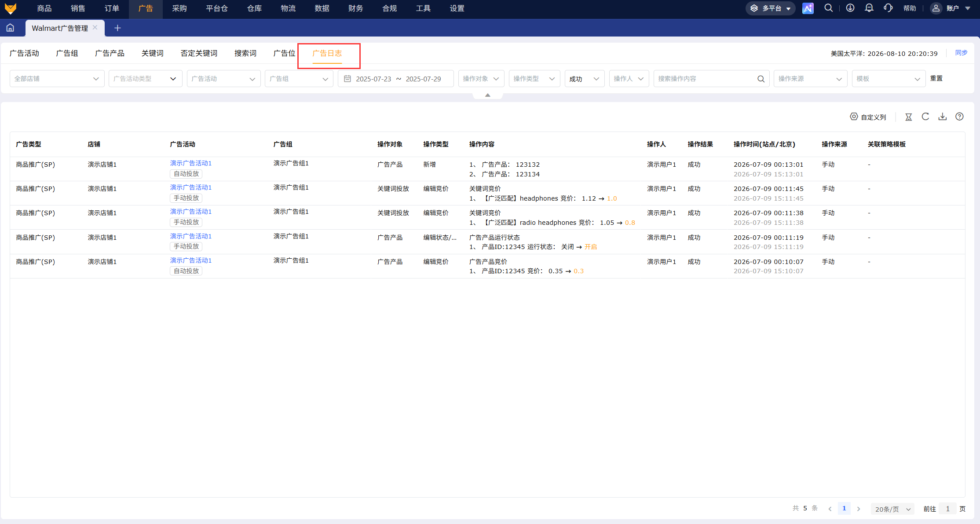The image size is (980, 524).
Task: Click the global search magnifier icon
Action: 828,8
